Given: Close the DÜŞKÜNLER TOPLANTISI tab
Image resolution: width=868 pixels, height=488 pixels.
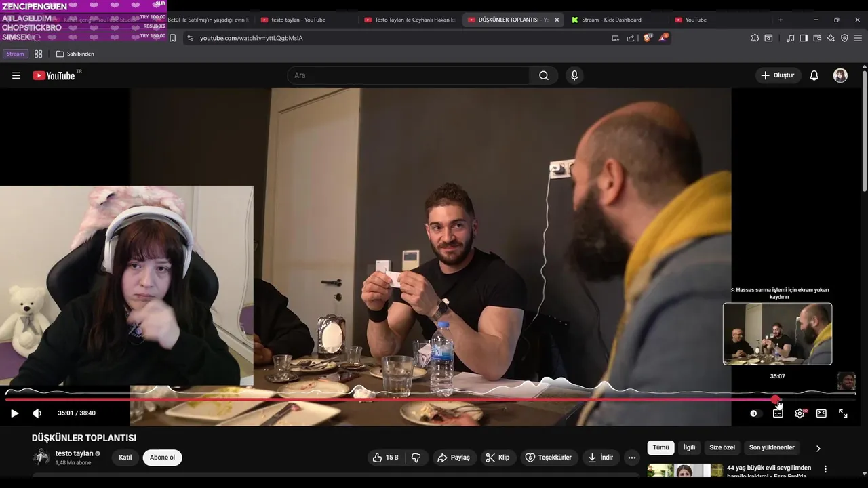Looking at the screenshot, I should pos(557,20).
